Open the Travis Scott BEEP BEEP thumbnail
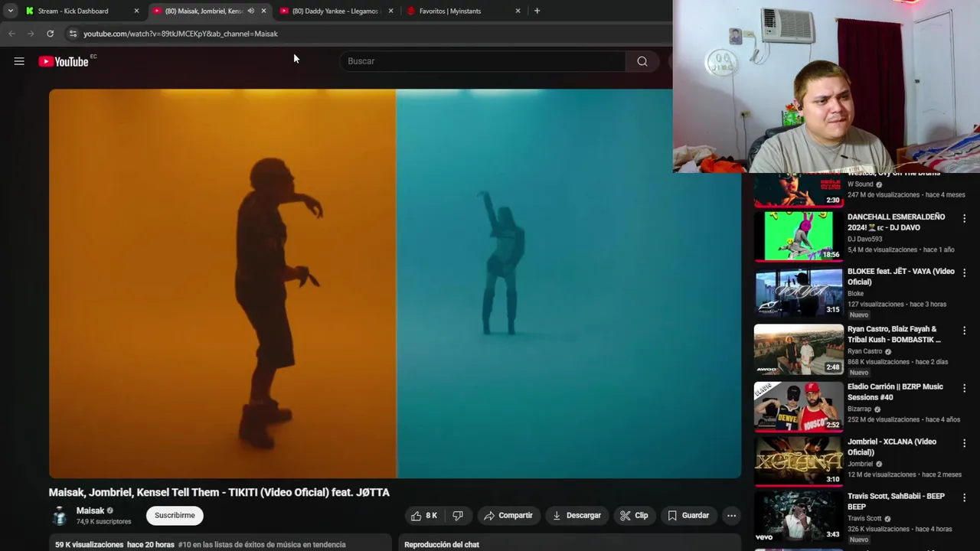Screen dimensions: 980x551 pyautogui.click(x=799, y=516)
